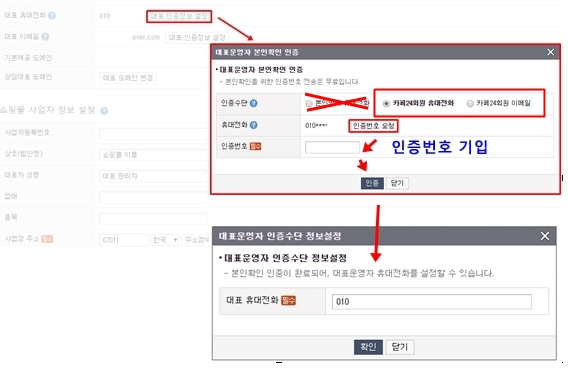Image resolution: width=568 pixels, height=374 pixels.
Task: Click 인증번호 요청 button
Action: (x=373, y=126)
